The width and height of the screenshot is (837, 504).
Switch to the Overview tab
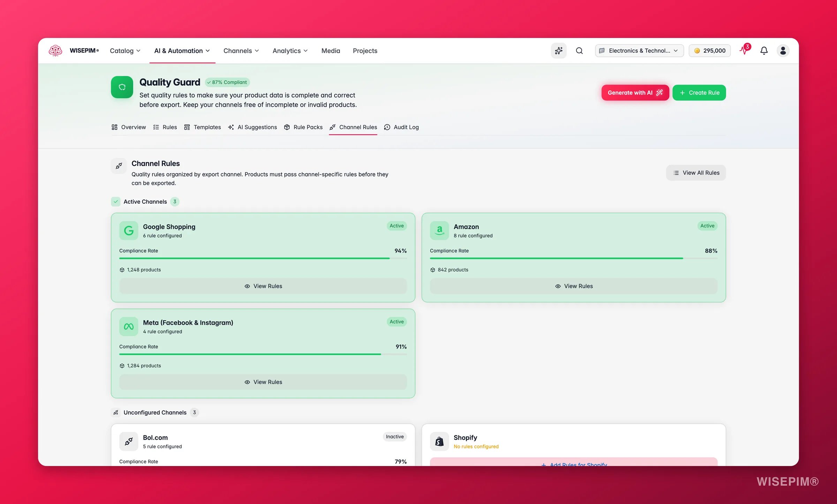[129, 127]
